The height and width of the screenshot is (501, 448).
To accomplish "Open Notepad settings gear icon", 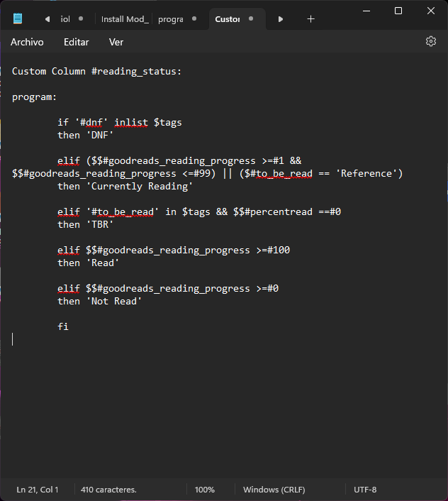I will pyautogui.click(x=431, y=42).
